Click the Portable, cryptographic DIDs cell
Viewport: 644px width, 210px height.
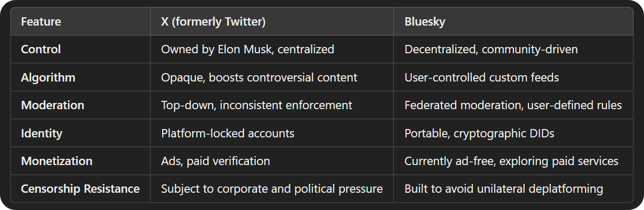point(479,133)
